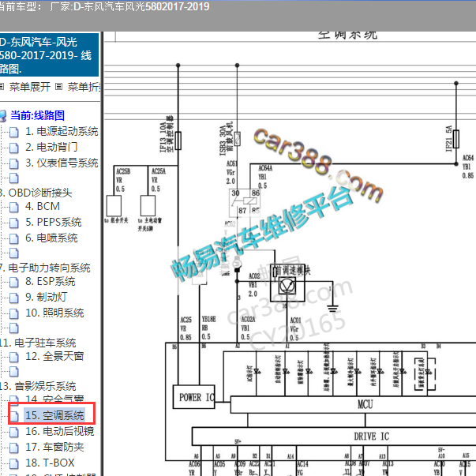
Task: Click page icon beside 9. 制动灯
Action: click(x=13, y=298)
